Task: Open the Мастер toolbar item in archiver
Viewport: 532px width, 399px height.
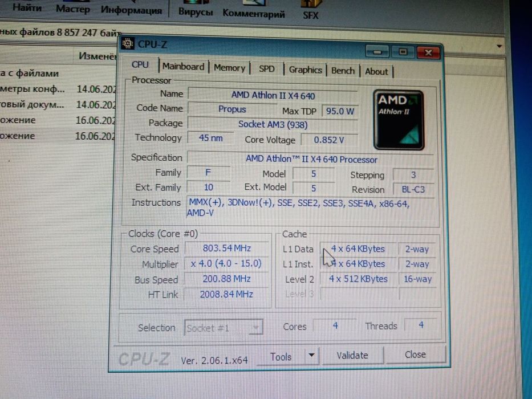Action: click(x=72, y=9)
